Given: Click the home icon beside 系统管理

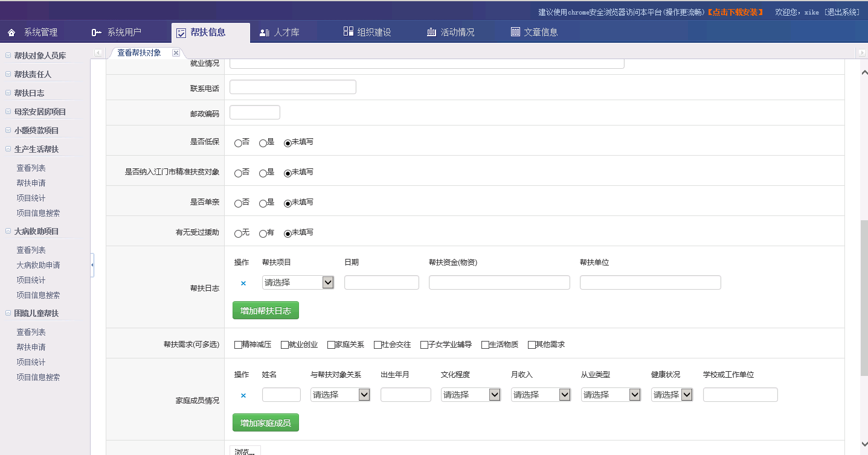Looking at the screenshot, I should [x=11, y=33].
